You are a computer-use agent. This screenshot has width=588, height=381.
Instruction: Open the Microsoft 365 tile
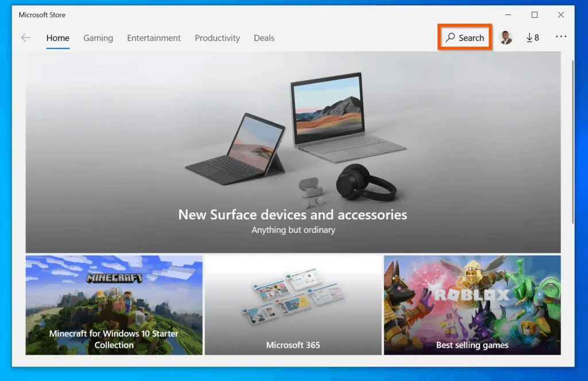click(293, 305)
